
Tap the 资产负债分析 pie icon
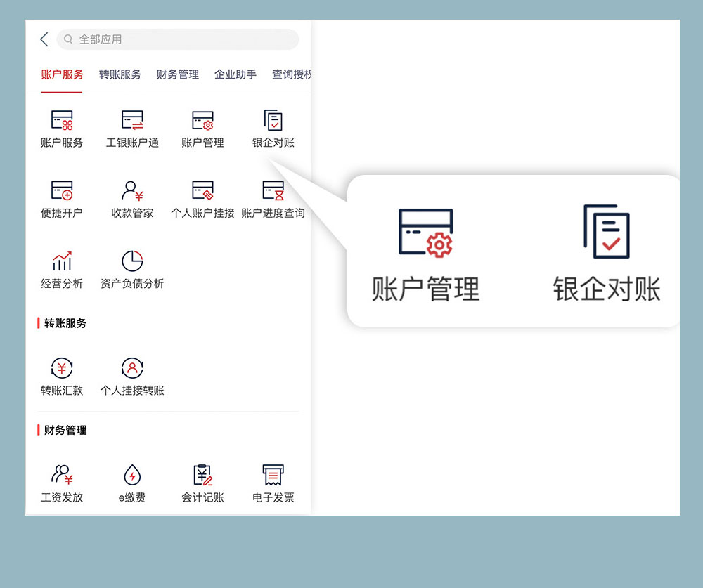(x=132, y=261)
